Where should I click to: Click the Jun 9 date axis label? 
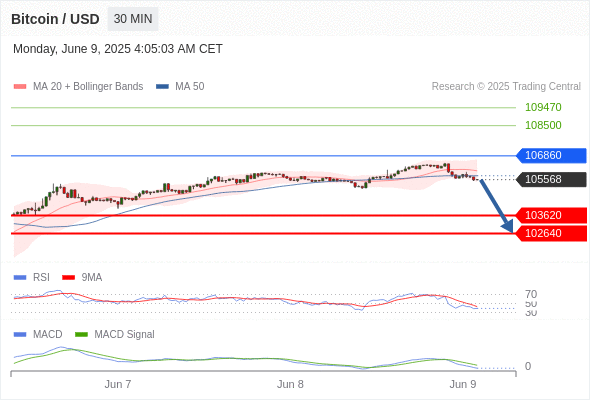coord(463,384)
